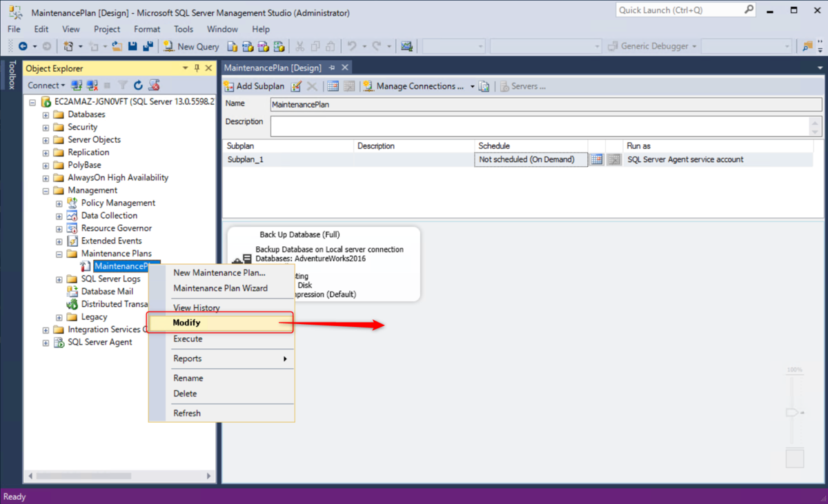Image resolution: width=828 pixels, height=504 pixels.
Task: Click the Manage Connections button
Action: coord(413,86)
